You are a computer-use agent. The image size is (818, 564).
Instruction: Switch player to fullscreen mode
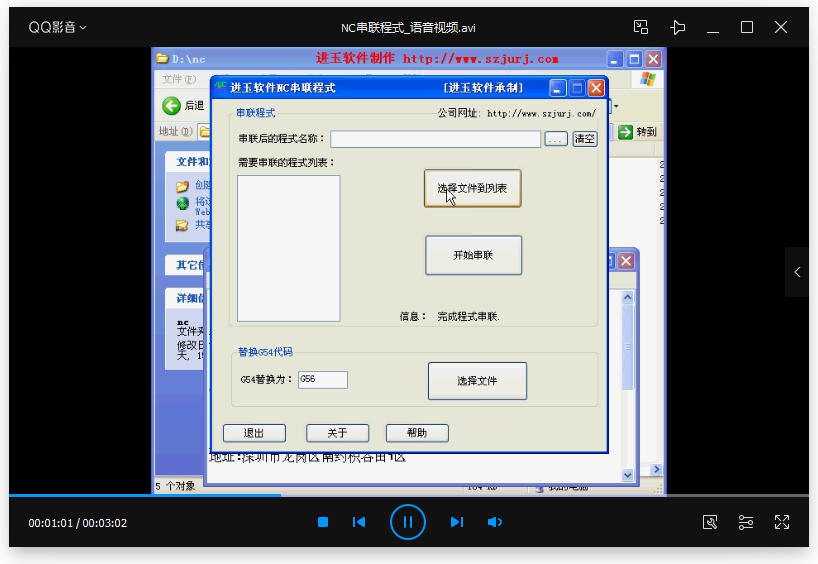[781, 522]
